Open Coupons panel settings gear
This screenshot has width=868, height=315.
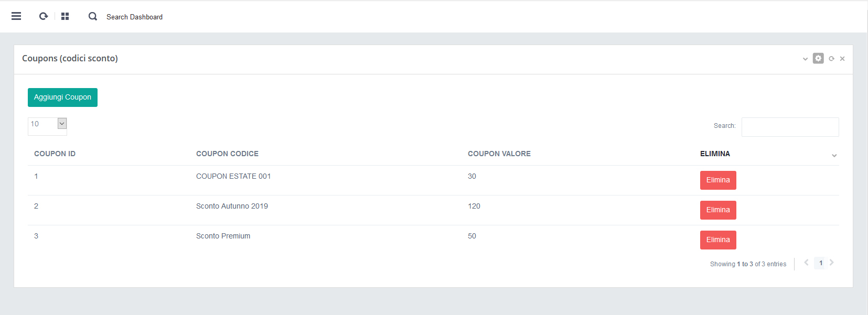point(818,58)
